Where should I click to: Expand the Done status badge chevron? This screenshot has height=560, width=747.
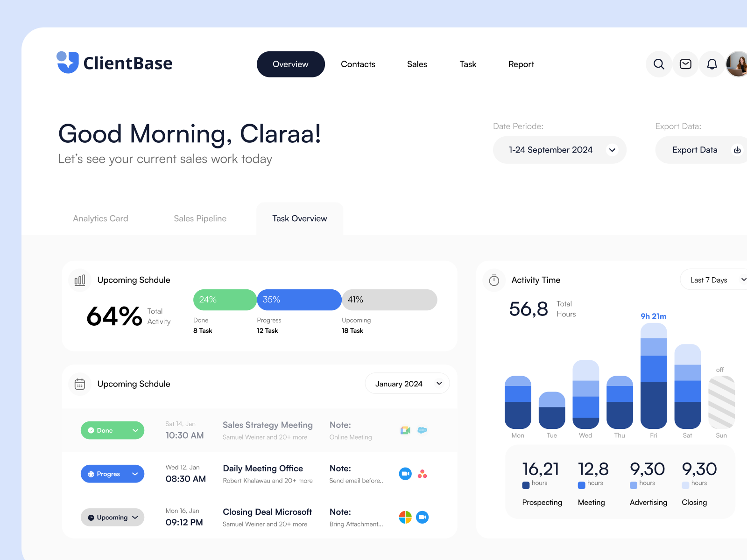(x=135, y=430)
